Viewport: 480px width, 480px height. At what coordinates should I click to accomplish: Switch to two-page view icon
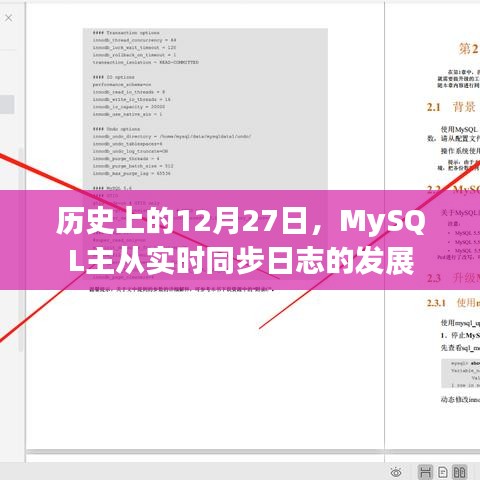pyautogui.click(x=459, y=472)
